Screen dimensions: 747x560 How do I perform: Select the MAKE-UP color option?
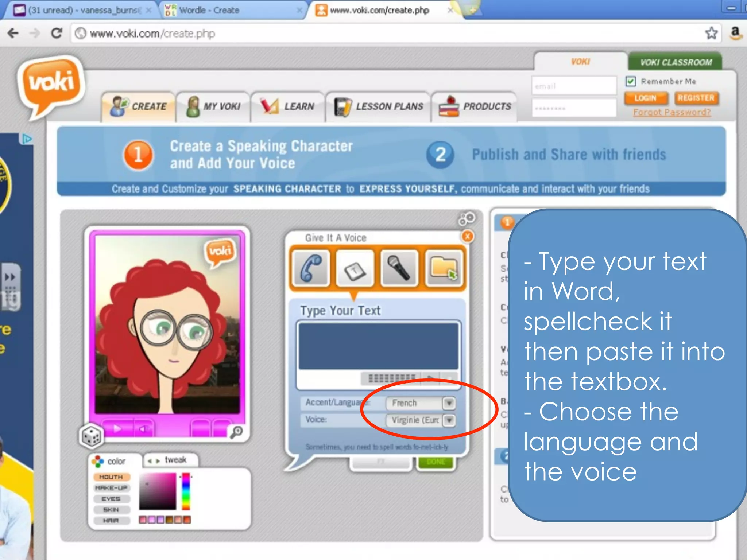(111, 488)
